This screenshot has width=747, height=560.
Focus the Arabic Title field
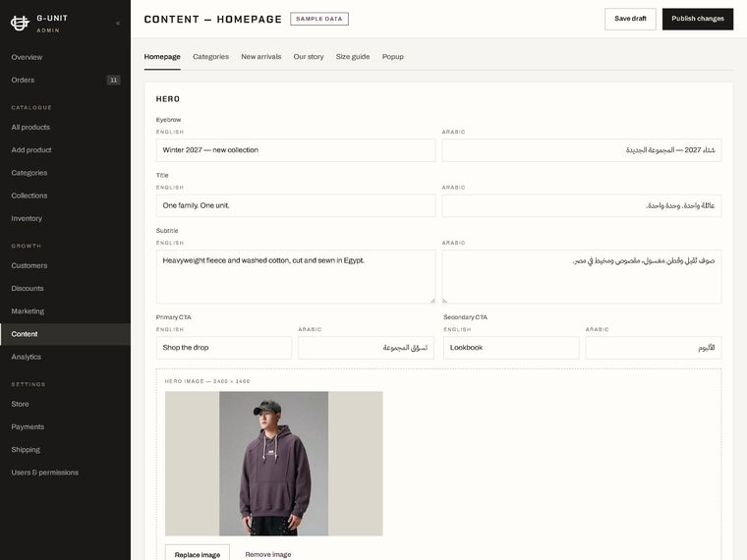point(581,205)
